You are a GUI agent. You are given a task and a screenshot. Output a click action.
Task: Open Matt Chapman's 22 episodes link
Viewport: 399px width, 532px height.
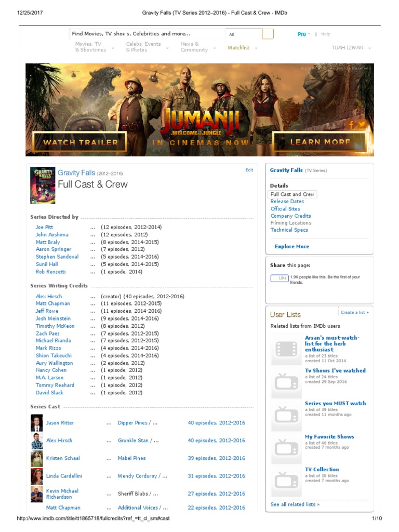(x=217, y=508)
